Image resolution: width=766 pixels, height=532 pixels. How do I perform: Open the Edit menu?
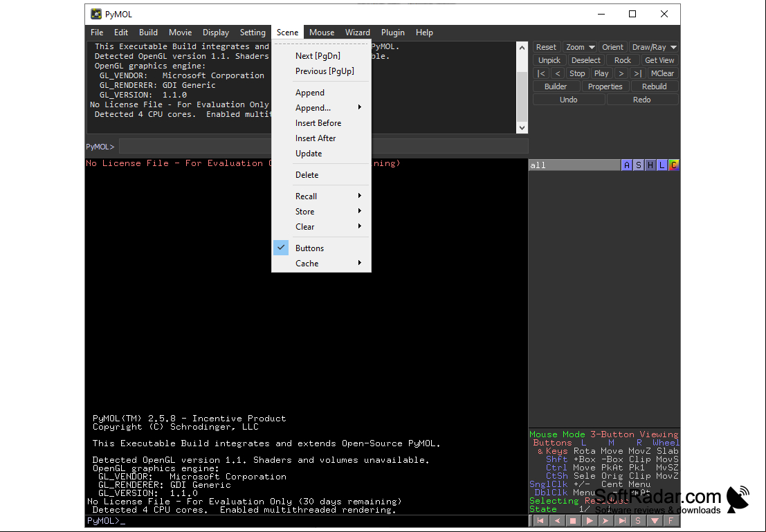120,33
